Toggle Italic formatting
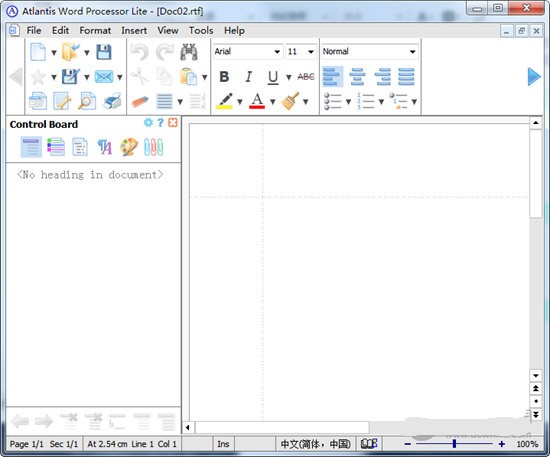The height and width of the screenshot is (457, 550). pyautogui.click(x=249, y=76)
